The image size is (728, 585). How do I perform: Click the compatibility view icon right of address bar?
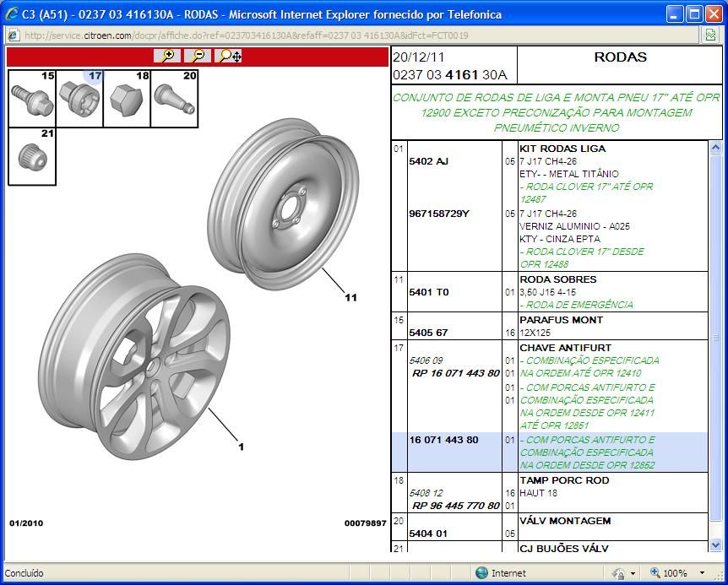[x=710, y=35]
